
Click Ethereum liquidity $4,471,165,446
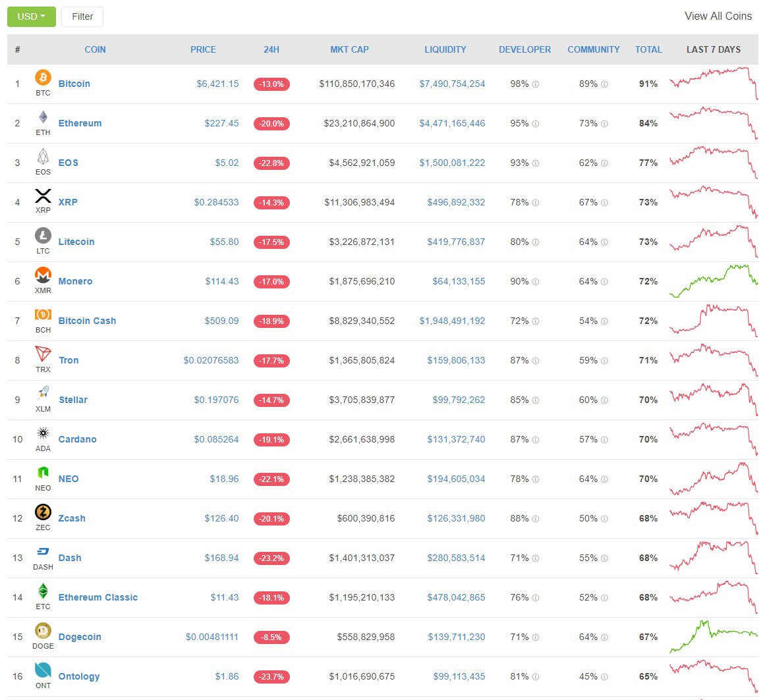(452, 123)
